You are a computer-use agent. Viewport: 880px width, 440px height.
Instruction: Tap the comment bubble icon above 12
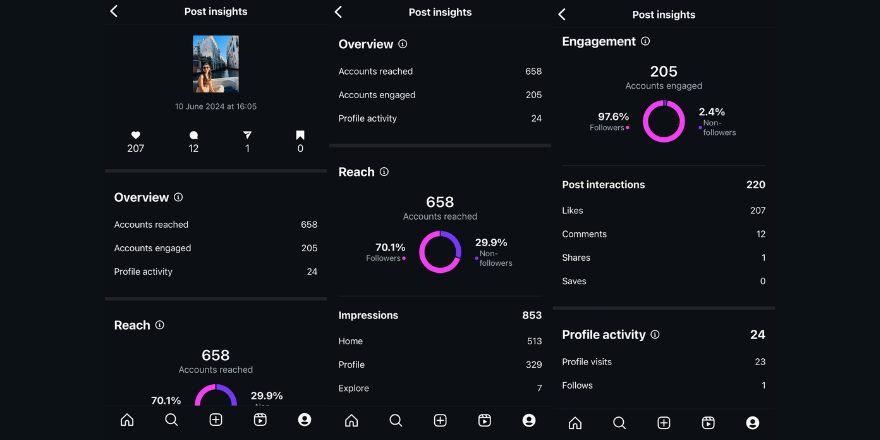pos(194,135)
